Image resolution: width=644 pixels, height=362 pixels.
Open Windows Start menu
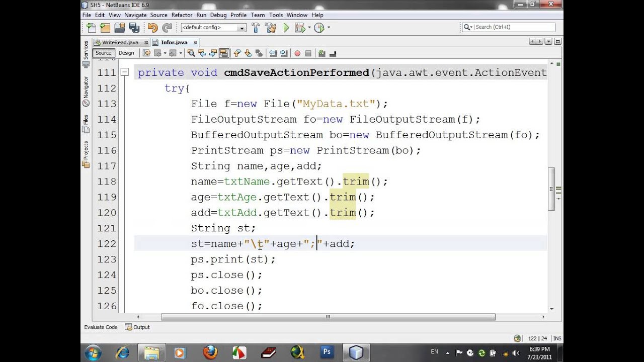(94, 352)
